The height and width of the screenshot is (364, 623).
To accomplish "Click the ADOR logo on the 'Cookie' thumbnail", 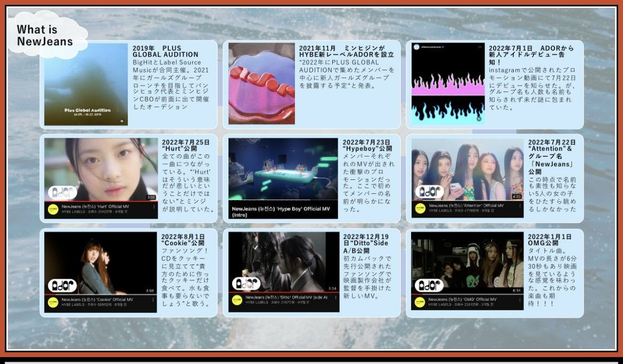I will click(x=62, y=285).
